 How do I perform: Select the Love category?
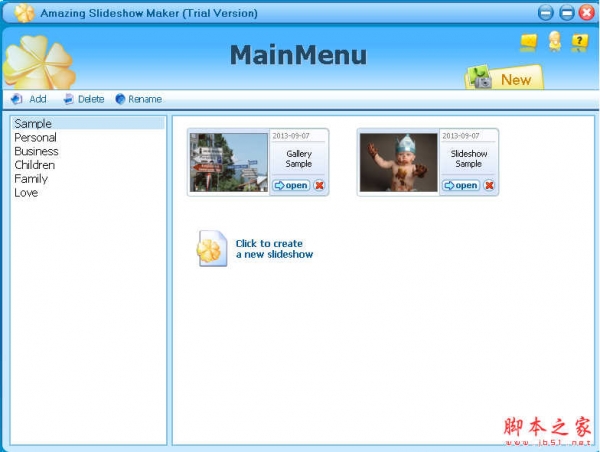pos(88,193)
